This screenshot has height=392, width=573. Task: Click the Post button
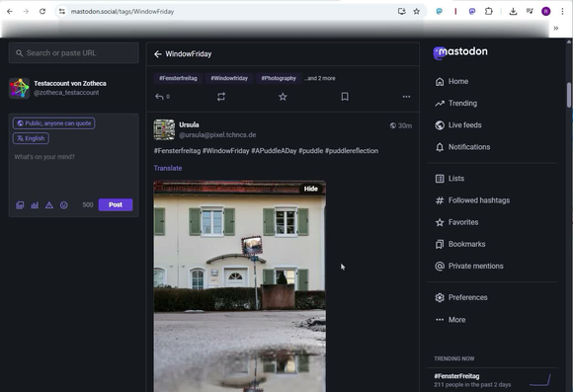pyautogui.click(x=116, y=205)
